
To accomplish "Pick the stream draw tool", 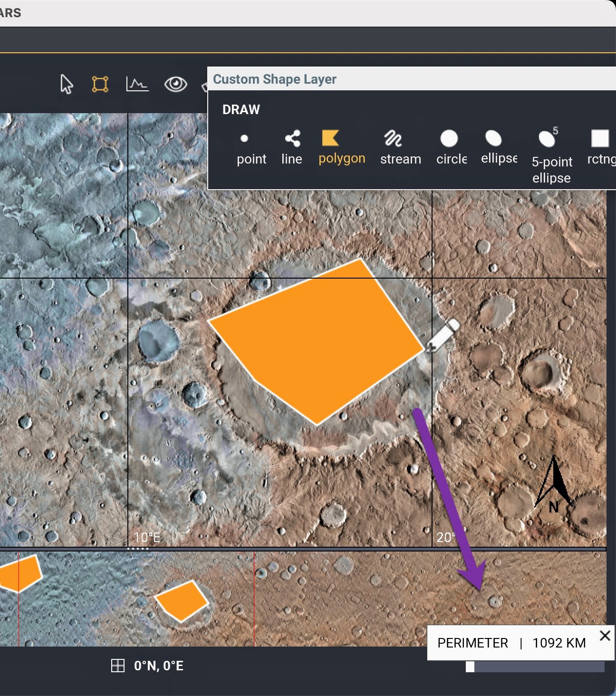I will point(400,148).
